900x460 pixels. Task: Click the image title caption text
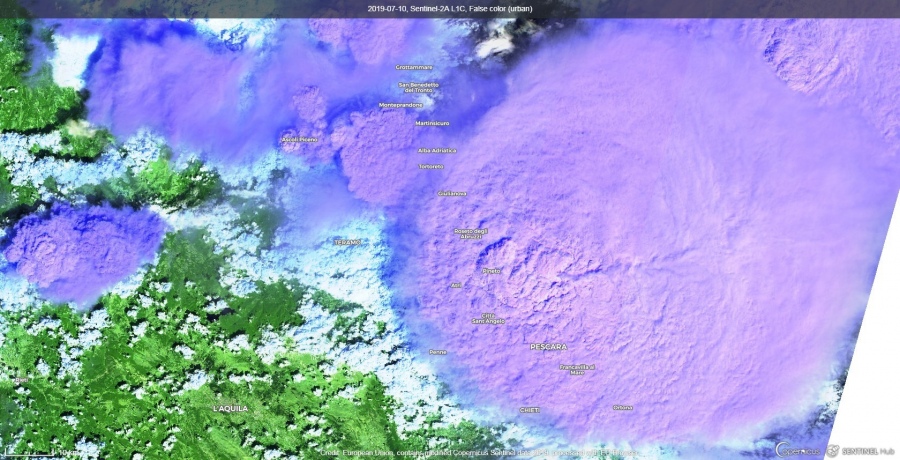coord(449,8)
